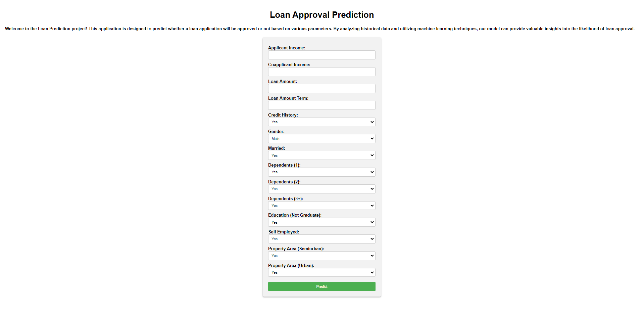The height and width of the screenshot is (310, 644).
Task: Click the Loan Approval Prediction heading
Action: [321, 15]
